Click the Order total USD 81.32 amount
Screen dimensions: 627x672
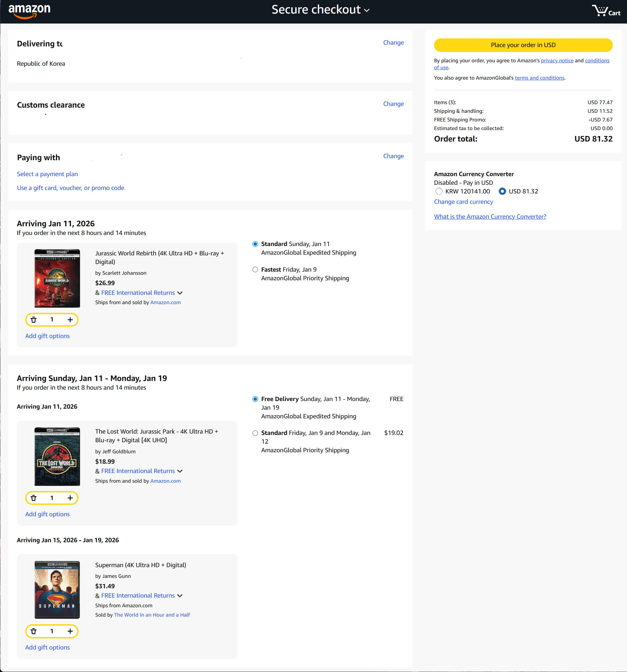593,139
